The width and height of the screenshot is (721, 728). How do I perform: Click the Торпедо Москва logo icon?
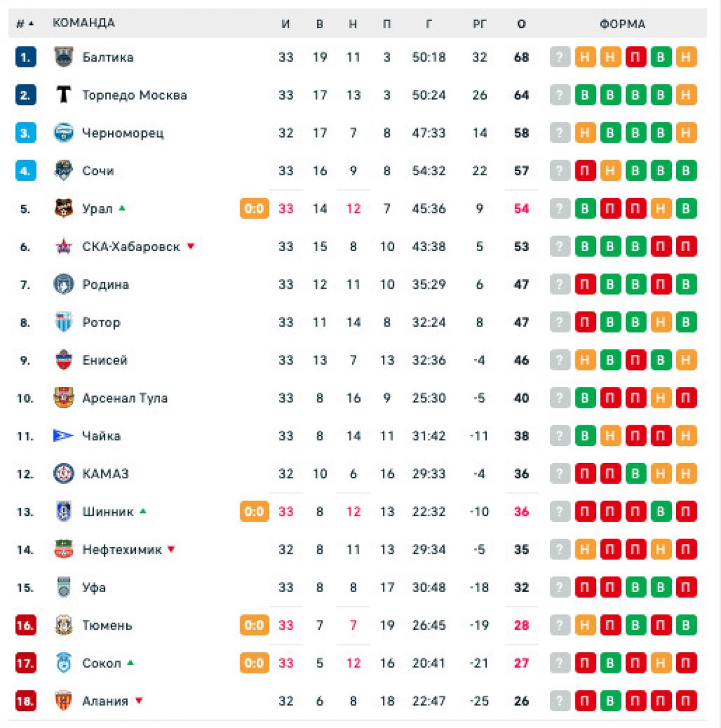(64, 95)
